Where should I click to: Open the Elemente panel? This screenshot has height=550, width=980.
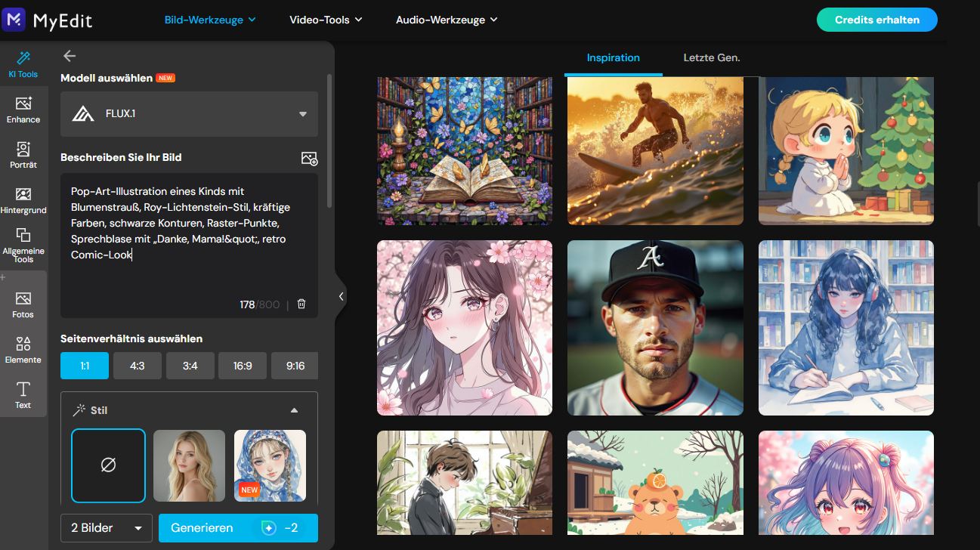coord(23,349)
